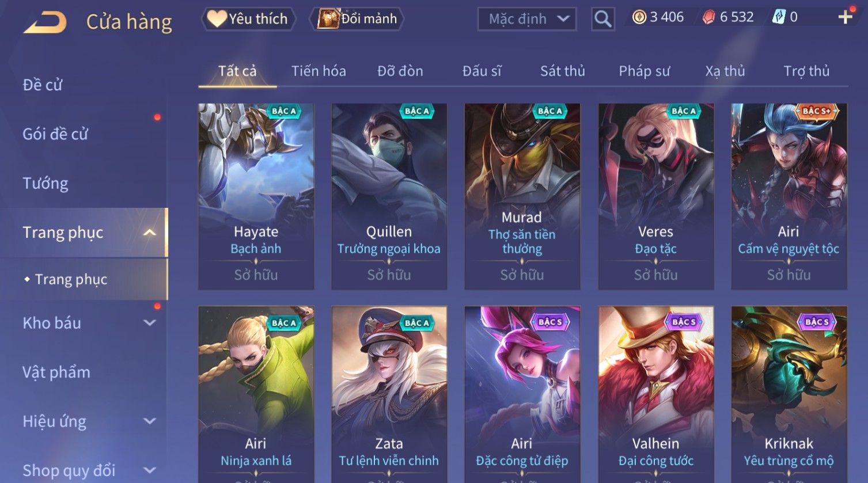This screenshot has width=868, height=483.
Task: Open Tướng in the sidebar
Action: pos(46,183)
